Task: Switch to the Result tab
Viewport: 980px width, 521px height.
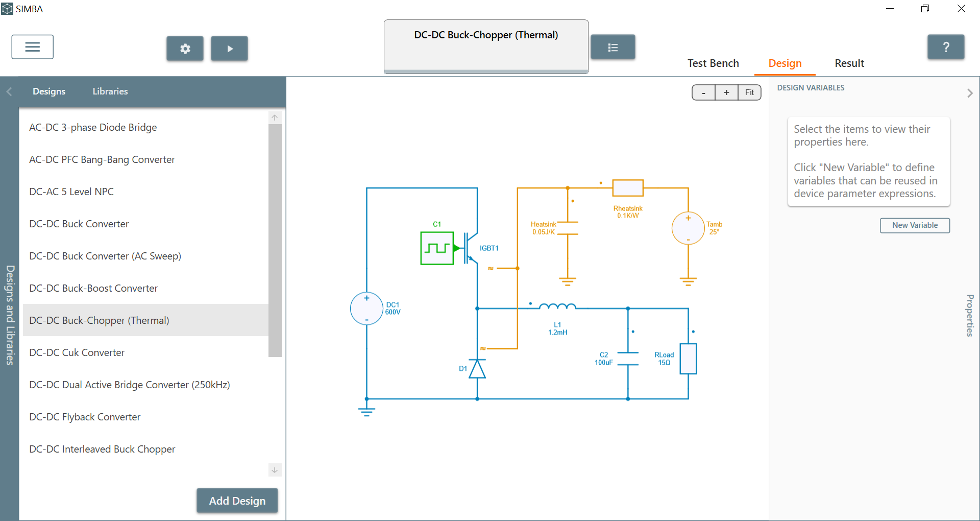Action: pyautogui.click(x=849, y=63)
